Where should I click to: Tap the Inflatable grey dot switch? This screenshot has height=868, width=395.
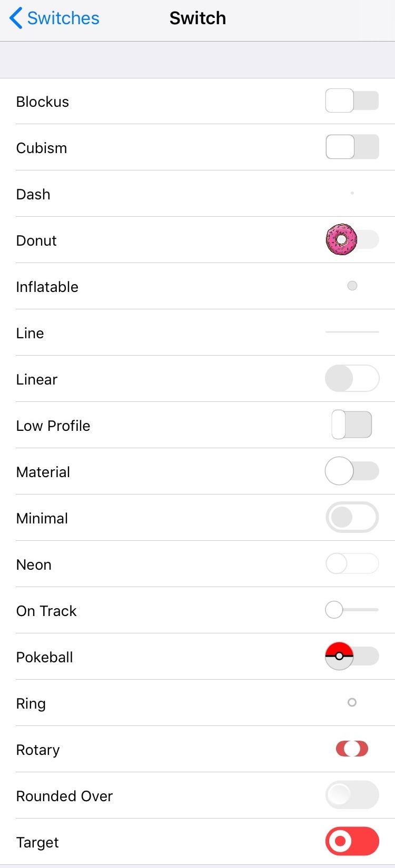[352, 286]
